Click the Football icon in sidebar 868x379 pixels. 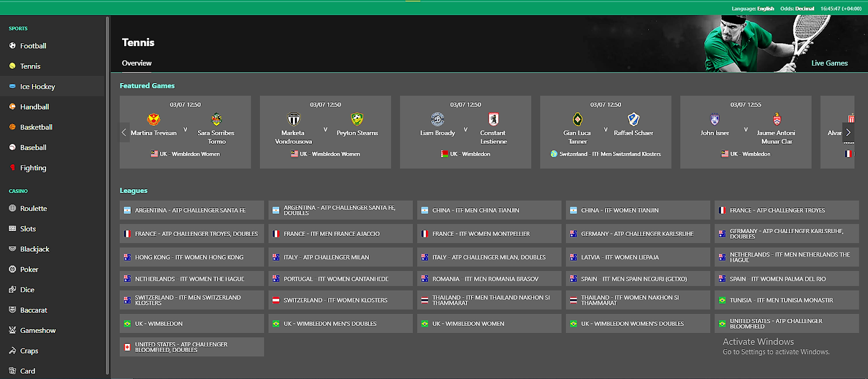click(x=12, y=46)
